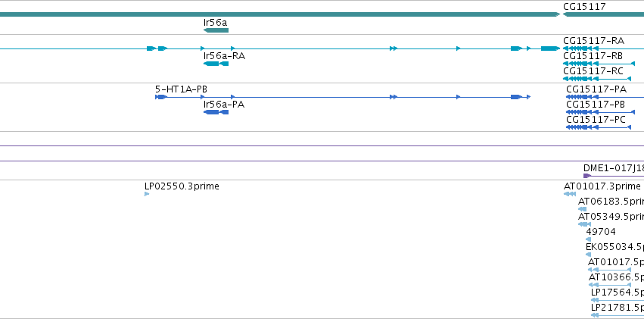The image size is (644, 319).
Task: Click the Ir56a-PA protein glyph
Action: pyautogui.click(x=216, y=112)
